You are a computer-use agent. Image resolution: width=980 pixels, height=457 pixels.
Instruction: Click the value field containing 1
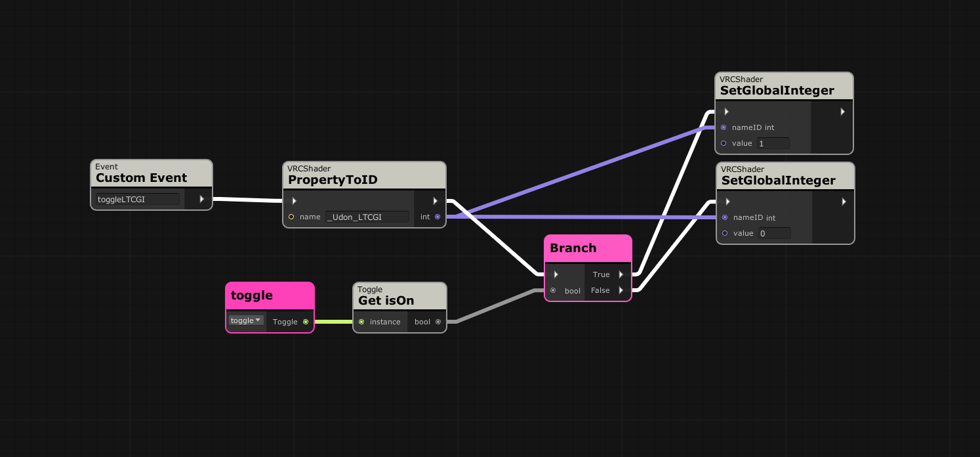[773, 143]
